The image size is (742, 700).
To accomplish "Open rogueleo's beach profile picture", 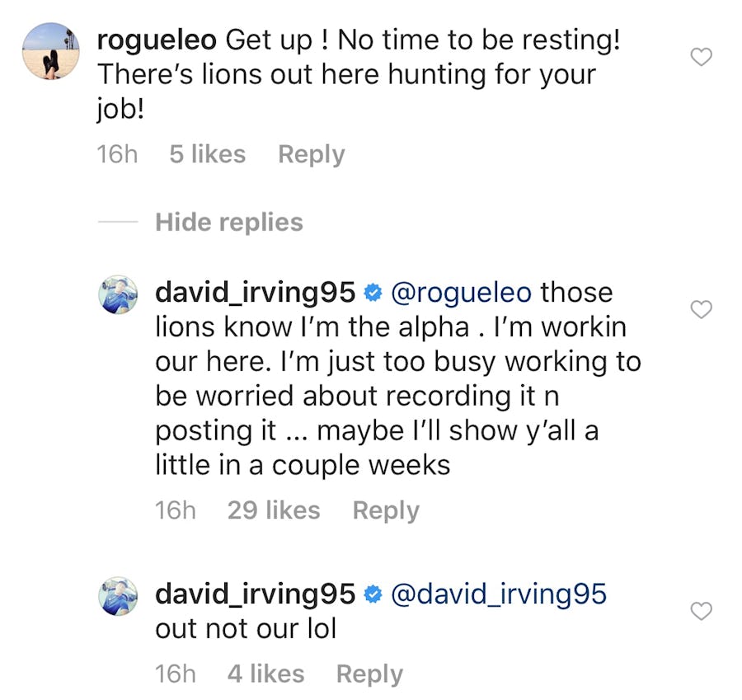I will coord(50,51).
